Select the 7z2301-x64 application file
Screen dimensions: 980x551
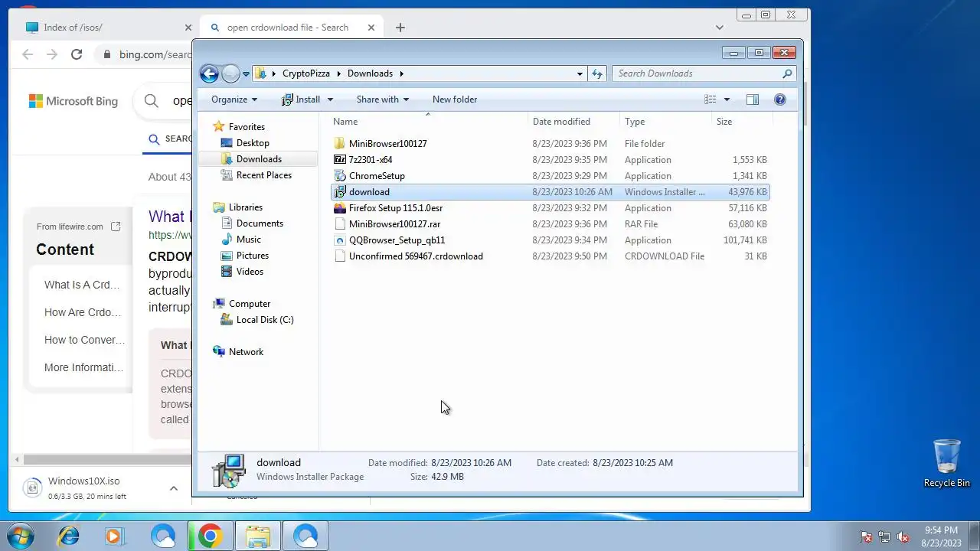[x=550, y=160]
